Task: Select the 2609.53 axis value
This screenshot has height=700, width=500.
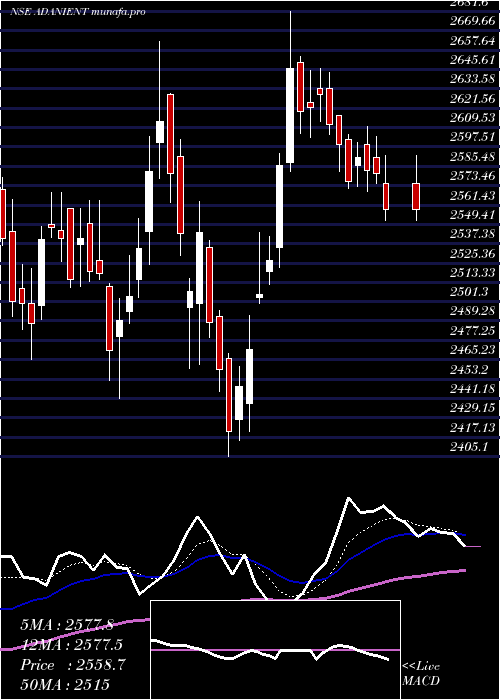Action: 472,118
